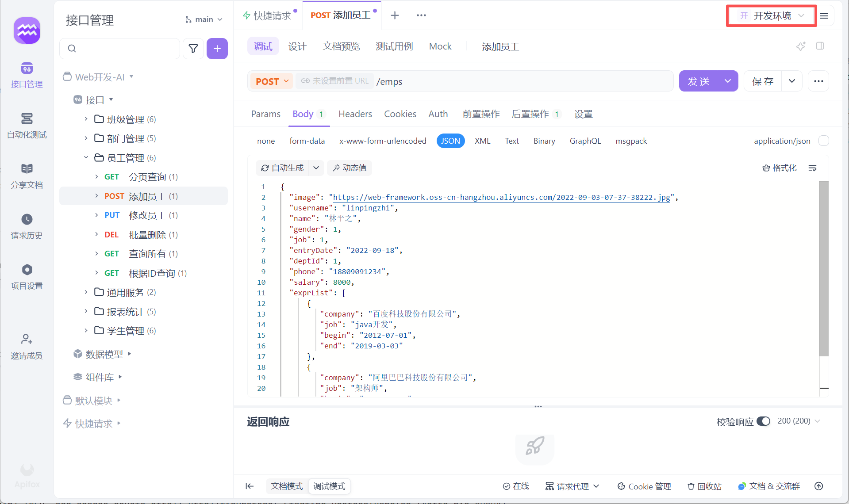Switch to the 测试用例 tab
This screenshot has height=504, width=849.
(x=394, y=46)
